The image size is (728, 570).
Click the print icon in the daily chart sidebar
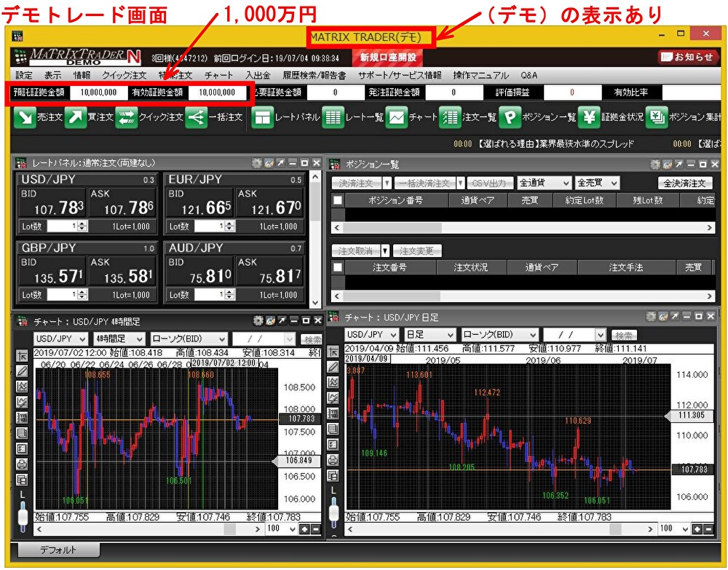(x=333, y=460)
